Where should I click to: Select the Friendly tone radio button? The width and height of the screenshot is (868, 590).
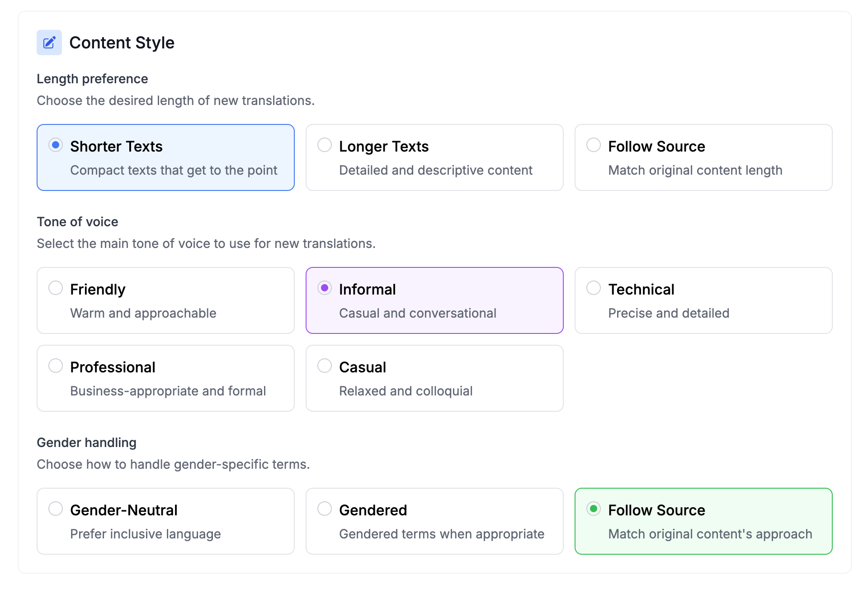coord(56,288)
